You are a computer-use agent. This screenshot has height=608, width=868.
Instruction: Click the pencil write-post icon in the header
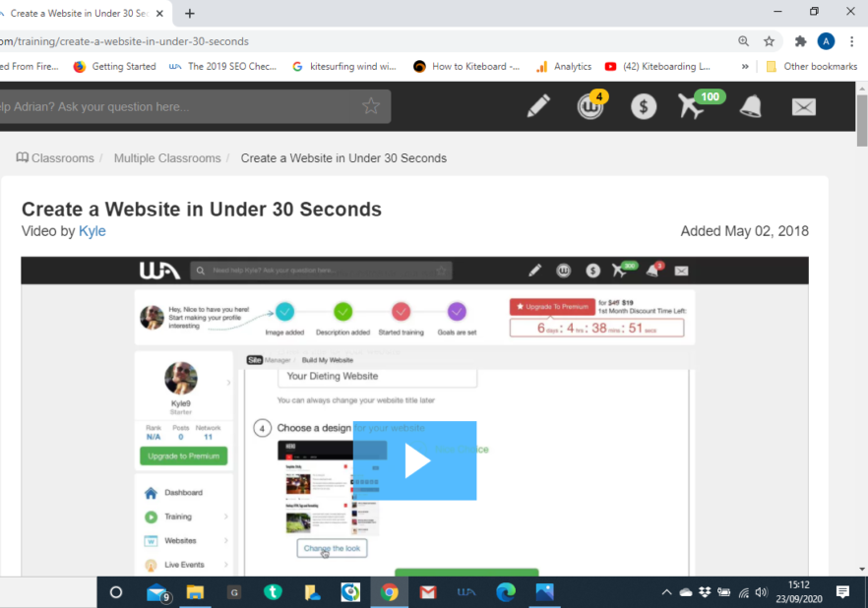(x=538, y=106)
